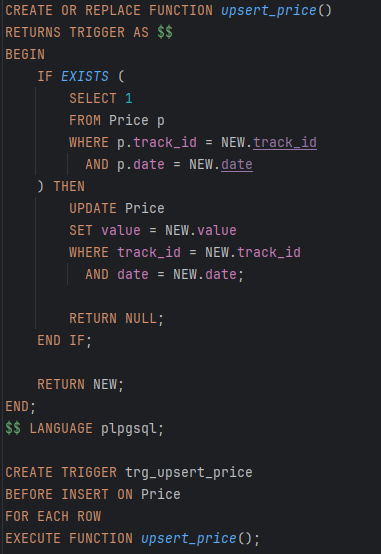Click the BEGIN keyword
This screenshot has width=381, height=554.
click(25, 54)
